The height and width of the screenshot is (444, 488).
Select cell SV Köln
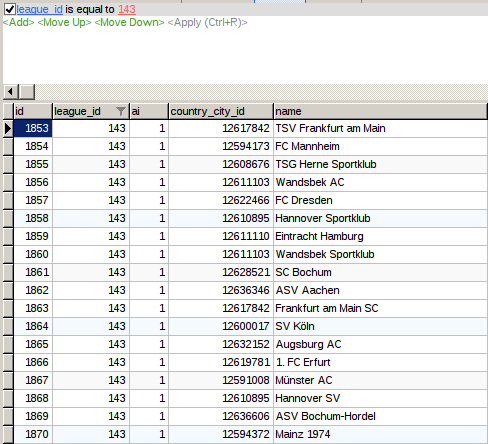380,326
